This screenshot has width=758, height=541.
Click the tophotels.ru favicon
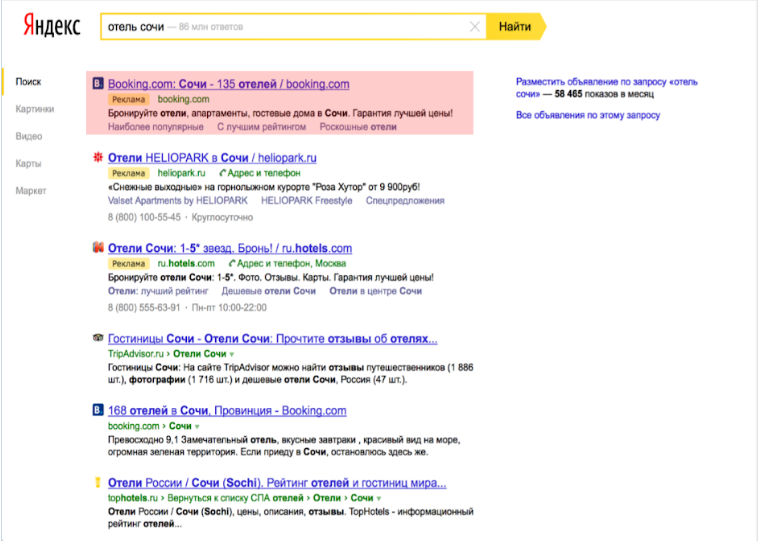point(97,484)
